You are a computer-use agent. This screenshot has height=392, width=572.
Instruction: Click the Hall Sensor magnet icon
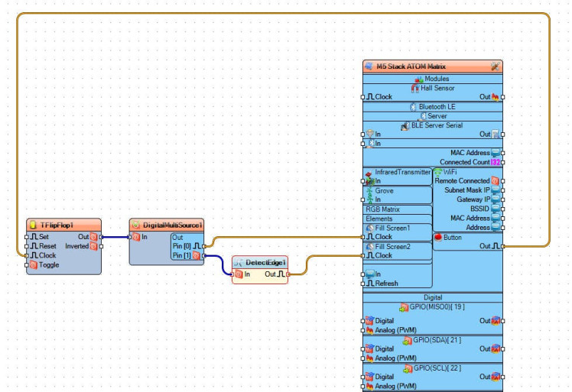point(415,88)
